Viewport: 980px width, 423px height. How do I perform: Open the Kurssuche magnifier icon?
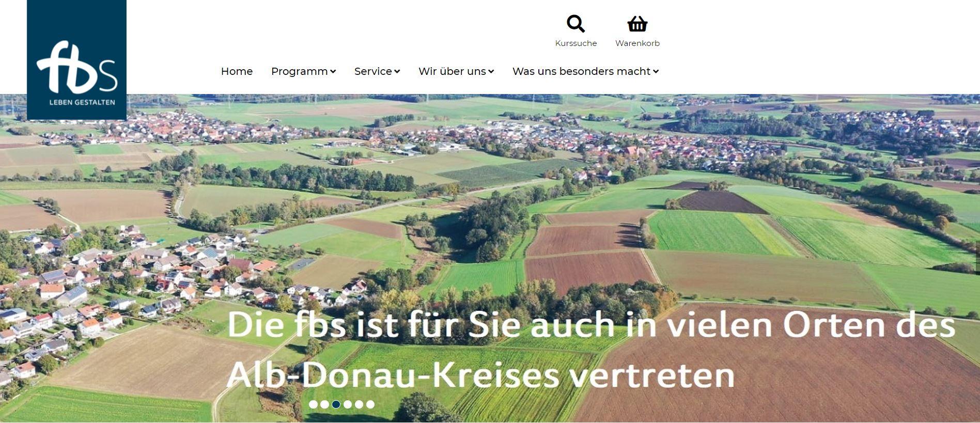[575, 24]
